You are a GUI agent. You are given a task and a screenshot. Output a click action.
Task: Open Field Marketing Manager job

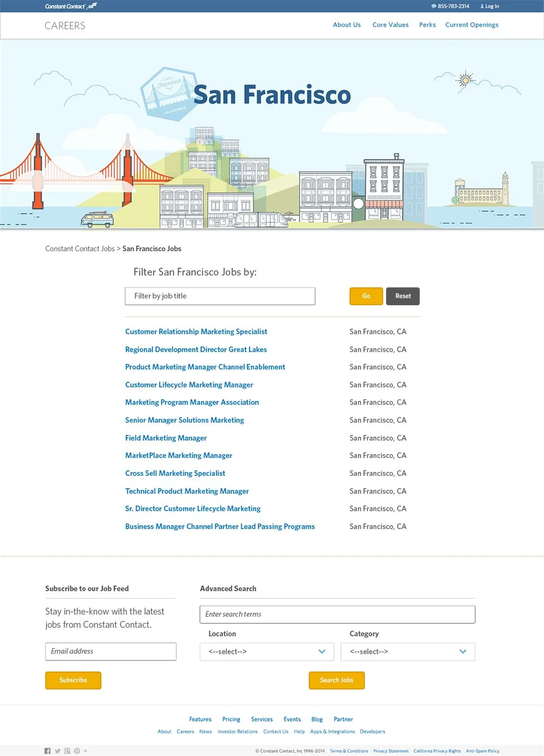pos(166,438)
